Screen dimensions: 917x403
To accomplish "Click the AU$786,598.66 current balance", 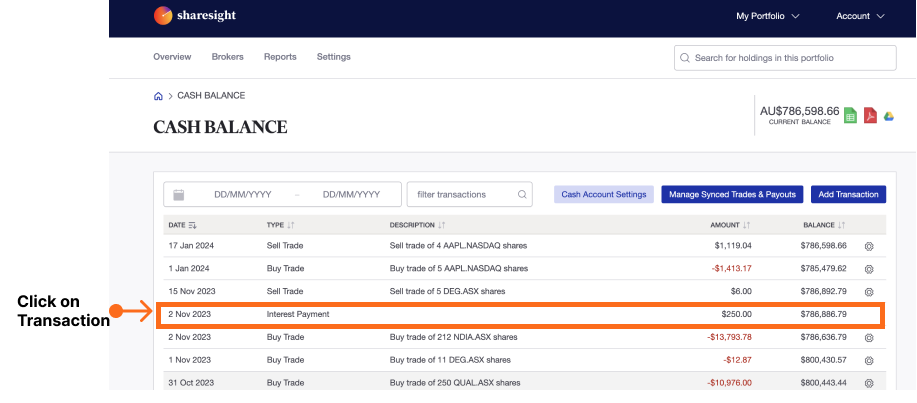I will 799,111.
